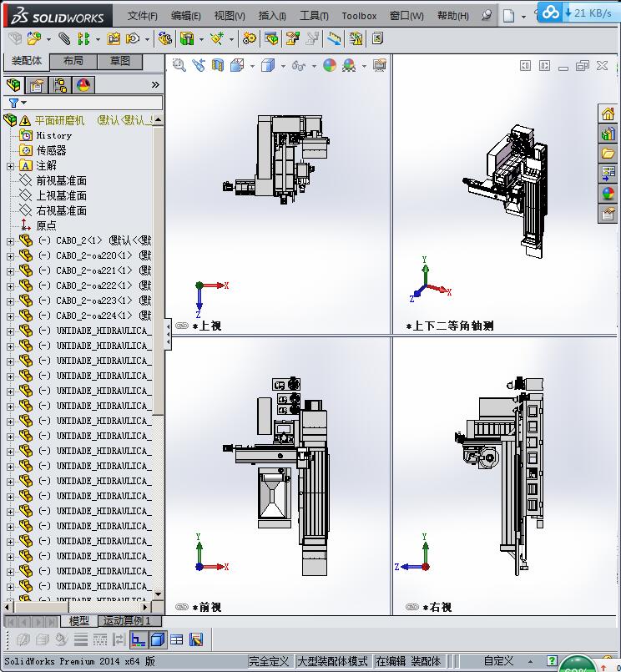The width and height of the screenshot is (621, 672).
Task: Click the 自定义 status bar button
Action: (x=499, y=661)
